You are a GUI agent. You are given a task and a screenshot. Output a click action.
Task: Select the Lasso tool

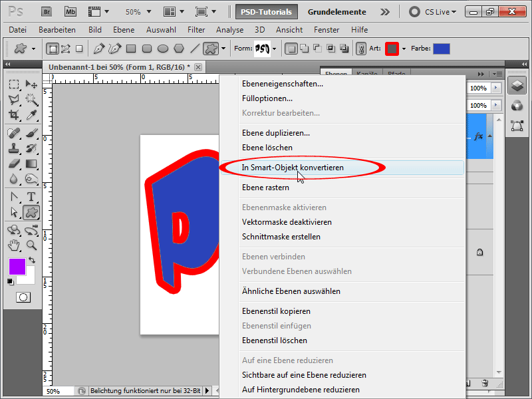14,99
